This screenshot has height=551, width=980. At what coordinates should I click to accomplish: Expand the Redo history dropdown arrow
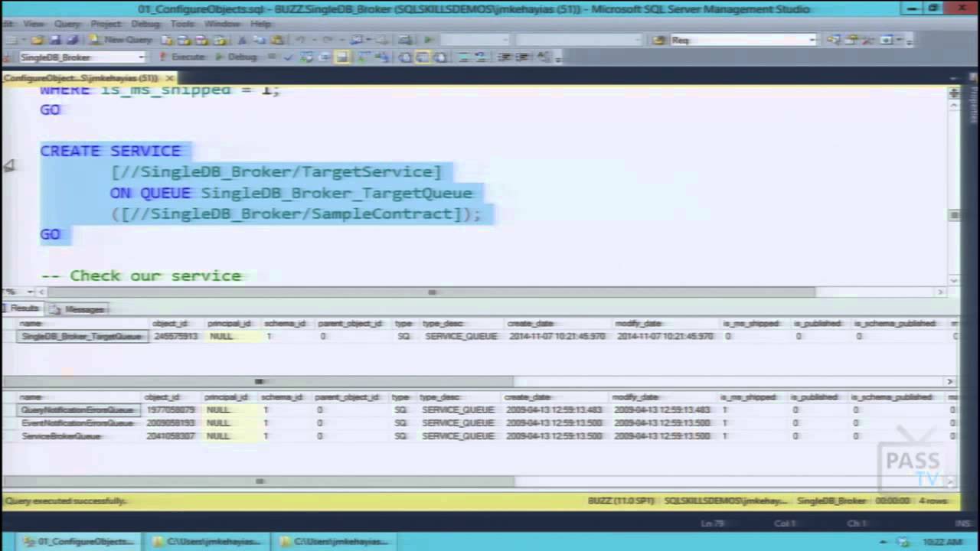341,40
